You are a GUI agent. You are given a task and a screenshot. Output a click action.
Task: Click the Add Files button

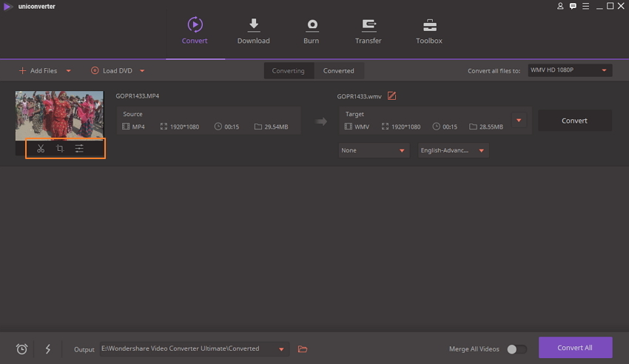point(38,70)
